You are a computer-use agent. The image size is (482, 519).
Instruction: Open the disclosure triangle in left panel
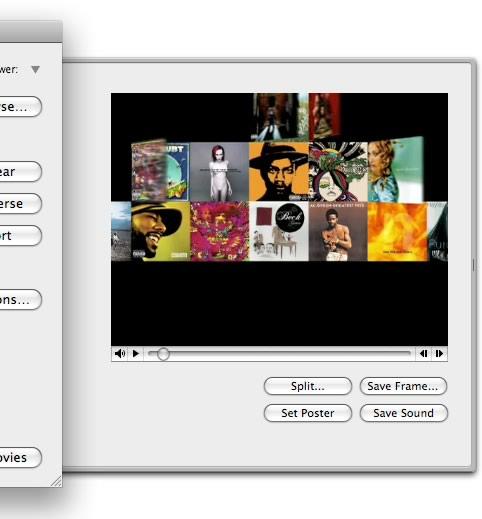coord(35,69)
